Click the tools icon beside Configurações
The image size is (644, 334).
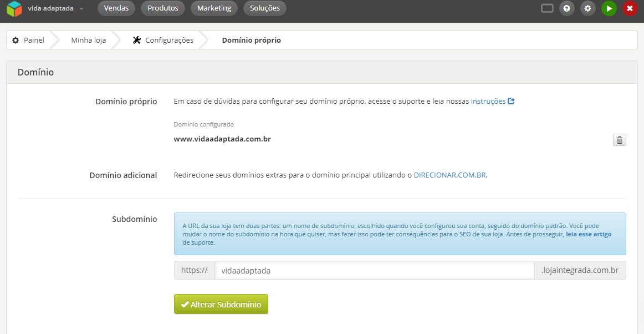137,41
